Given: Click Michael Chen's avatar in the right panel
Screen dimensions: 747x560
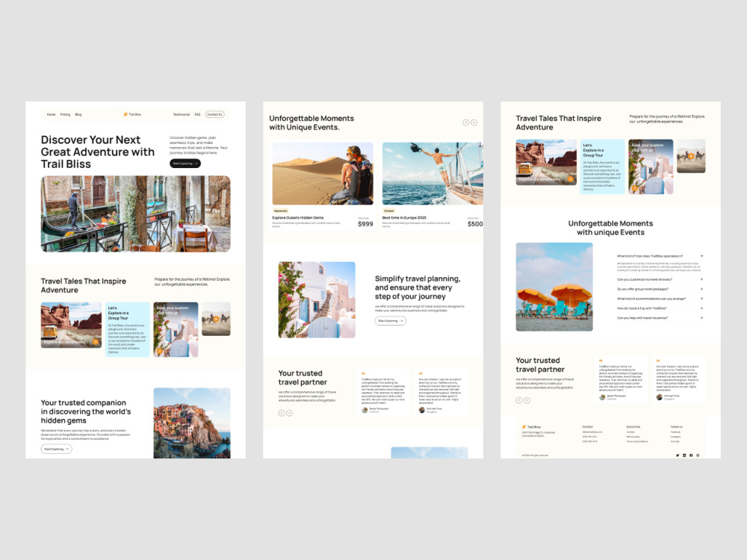Looking at the screenshot, I should click(x=660, y=396).
